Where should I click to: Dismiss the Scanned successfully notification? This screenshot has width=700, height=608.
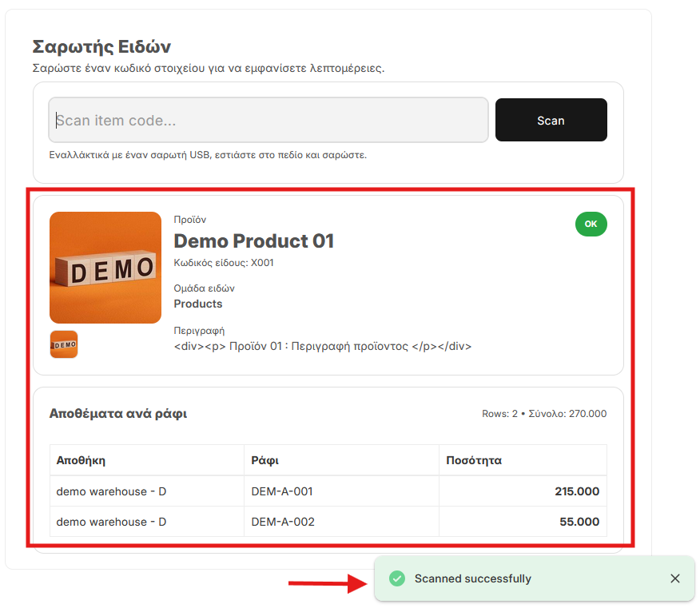[x=675, y=578]
